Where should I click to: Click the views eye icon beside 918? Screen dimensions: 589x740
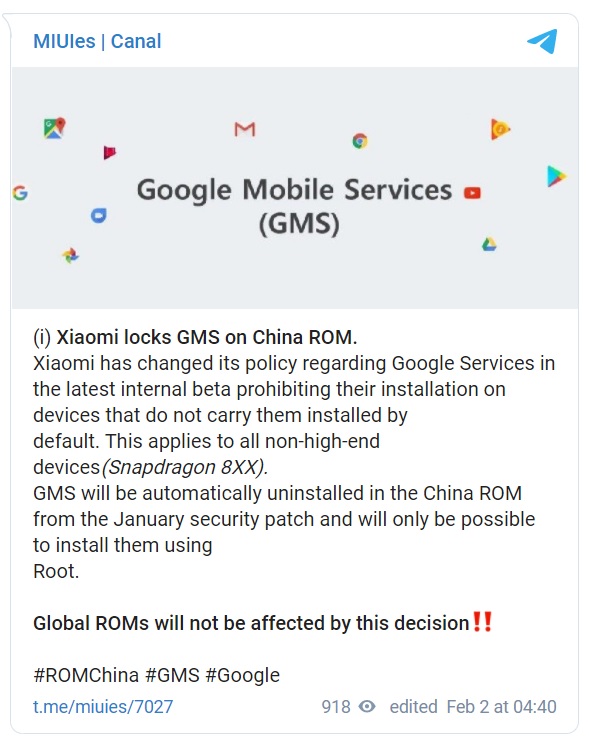[x=367, y=706]
